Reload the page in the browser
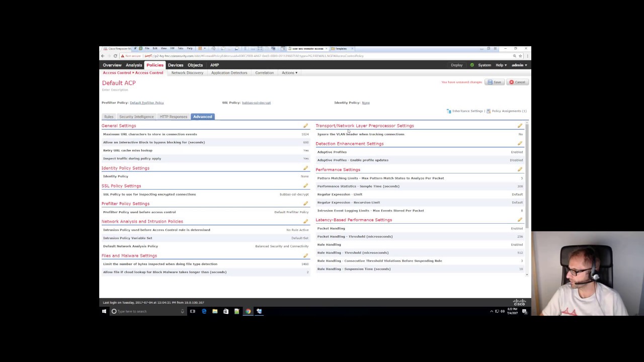644x362 pixels. click(x=115, y=56)
